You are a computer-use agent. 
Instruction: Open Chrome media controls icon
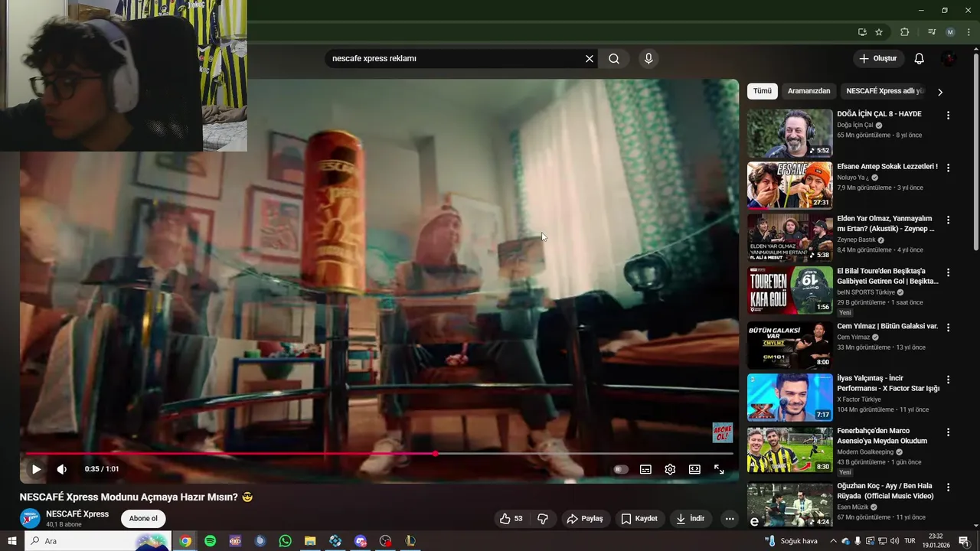click(932, 32)
